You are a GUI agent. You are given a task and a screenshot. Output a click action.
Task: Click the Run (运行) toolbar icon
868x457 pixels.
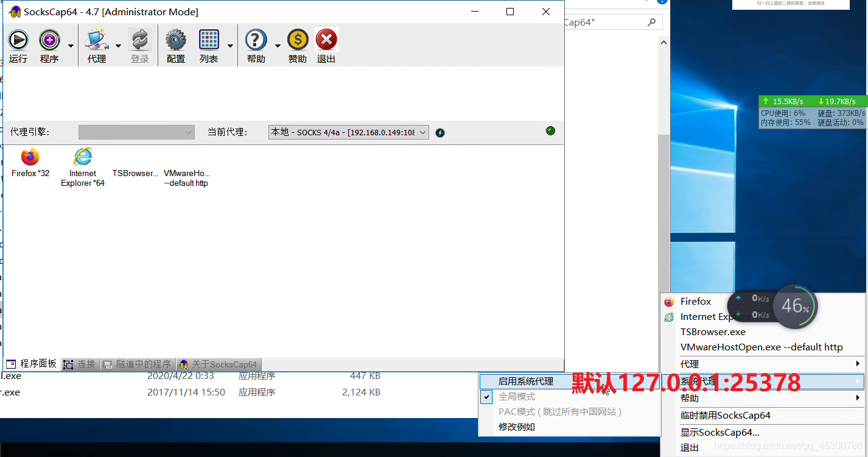click(x=18, y=41)
